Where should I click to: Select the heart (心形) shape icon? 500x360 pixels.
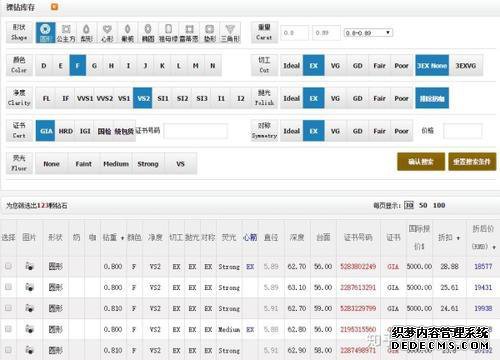pyautogui.click(x=107, y=32)
